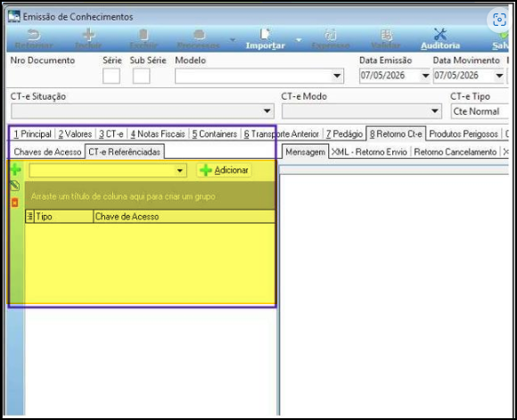Switch to the Produtos Perigosos tab
Image resolution: width=517 pixels, height=420 pixels.
click(464, 134)
